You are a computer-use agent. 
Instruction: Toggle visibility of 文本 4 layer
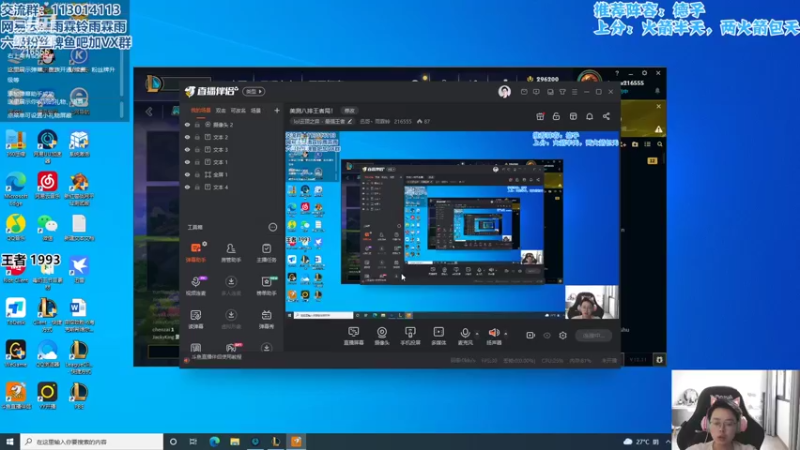coord(187,187)
